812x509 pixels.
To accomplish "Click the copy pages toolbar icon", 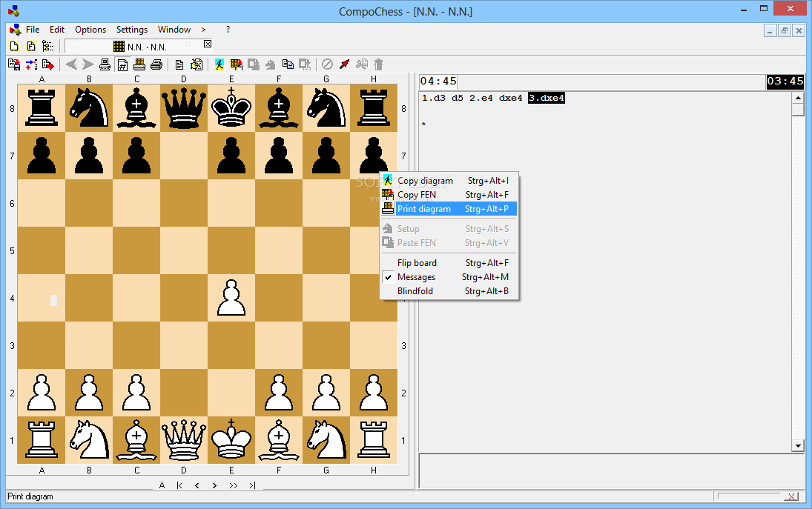I will click(x=288, y=64).
